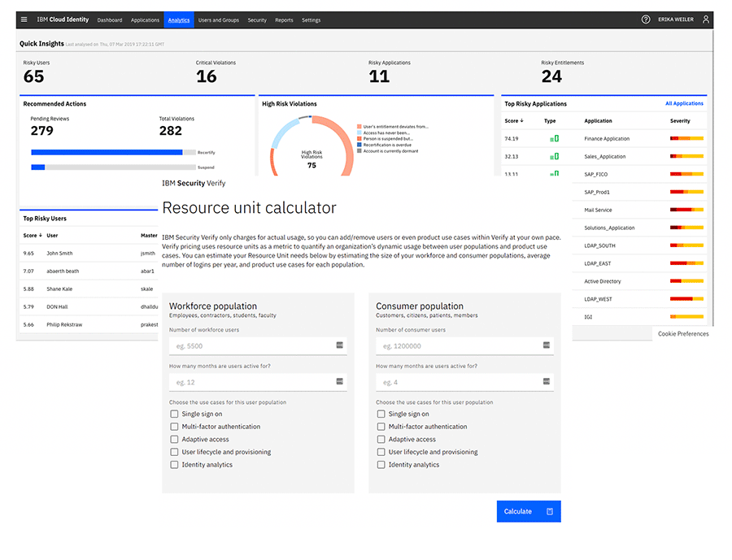
Task: Select John Smith in Top Risky Users
Action: (89, 254)
